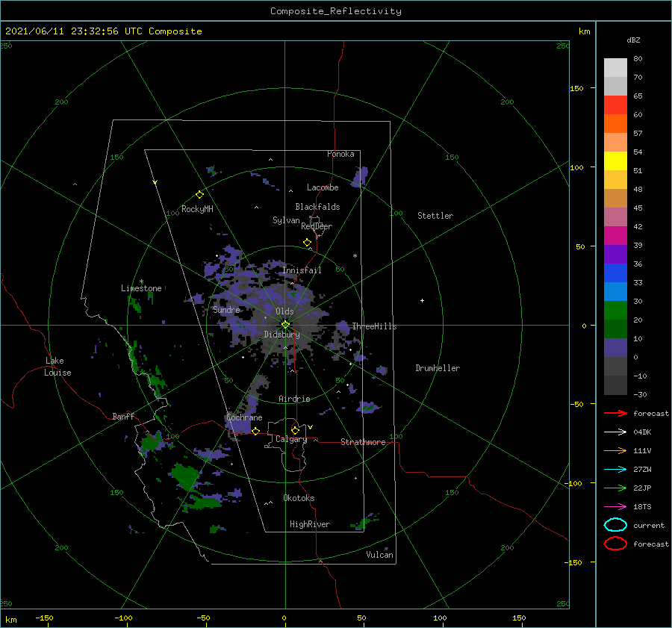
Task: Click the Innisfail label on the map
Action: (x=302, y=270)
